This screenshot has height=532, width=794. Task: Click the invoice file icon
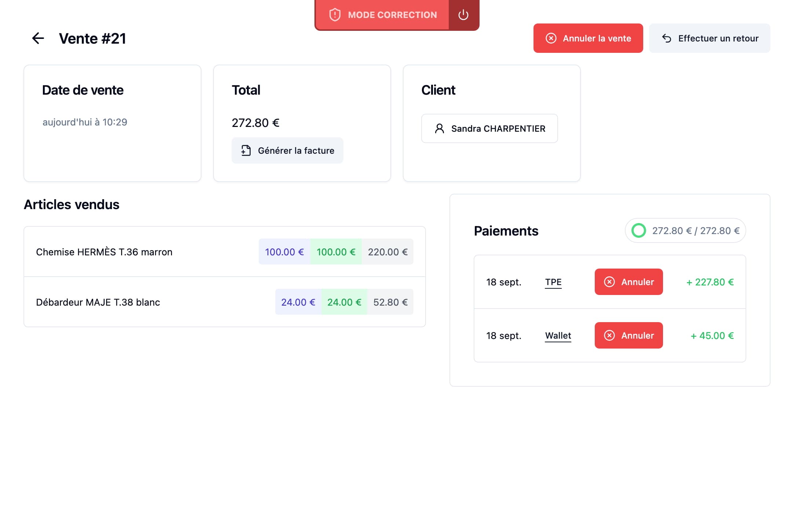[246, 150]
